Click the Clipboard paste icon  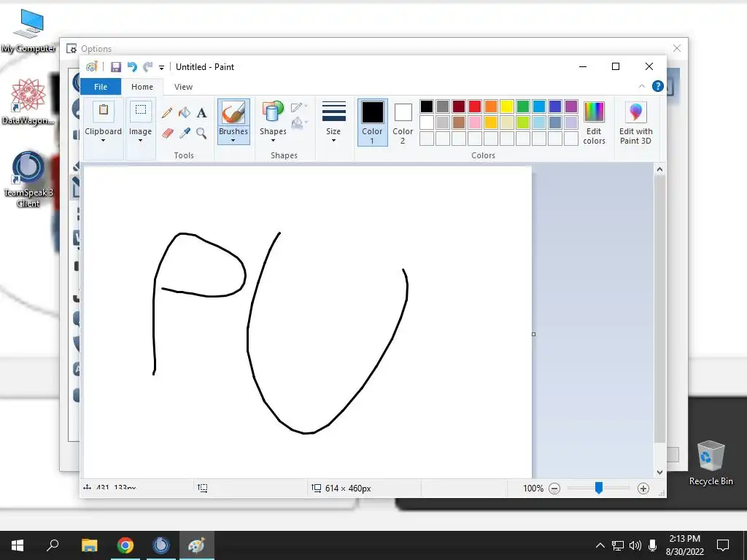(x=104, y=111)
